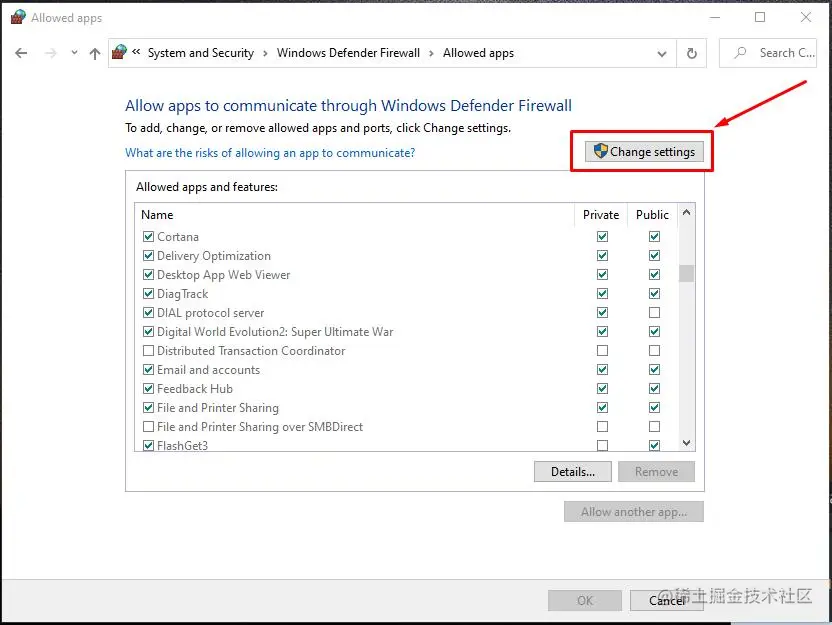Screen dimensions: 832x625
Task: Toggle Digital World Evolution2 Public checkbox
Action: pos(654,332)
